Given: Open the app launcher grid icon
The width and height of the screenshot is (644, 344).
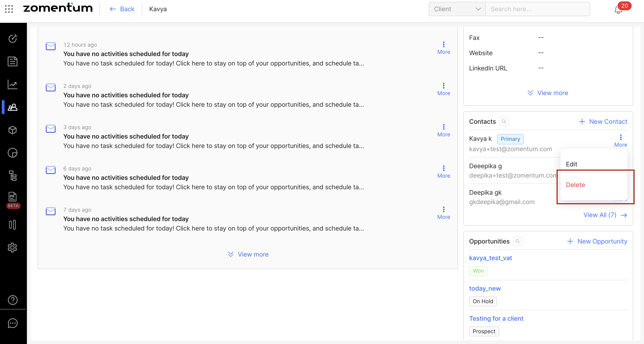Looking at the screenshot, I should 9,9.
